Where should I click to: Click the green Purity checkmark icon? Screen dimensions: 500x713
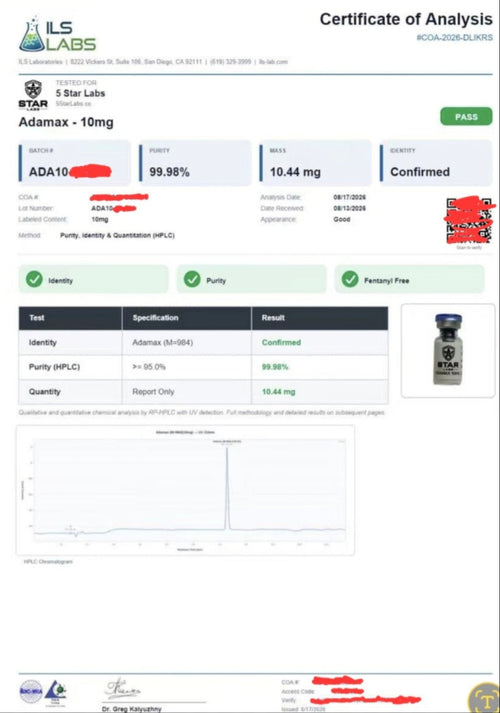[192, 279]
